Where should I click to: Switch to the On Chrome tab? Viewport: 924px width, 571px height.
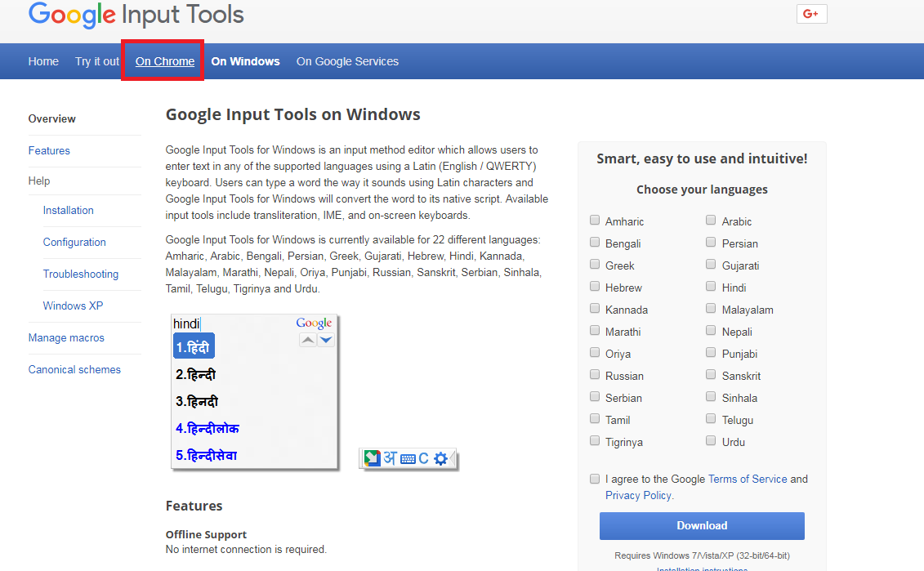pos(165,61)
